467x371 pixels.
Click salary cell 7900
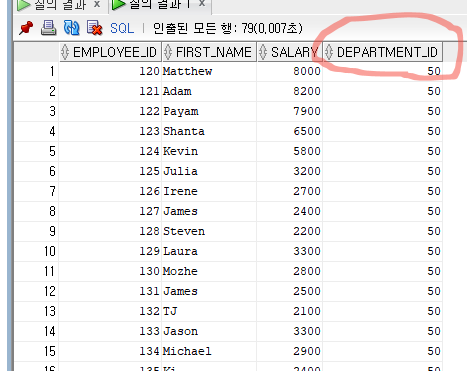289,111
